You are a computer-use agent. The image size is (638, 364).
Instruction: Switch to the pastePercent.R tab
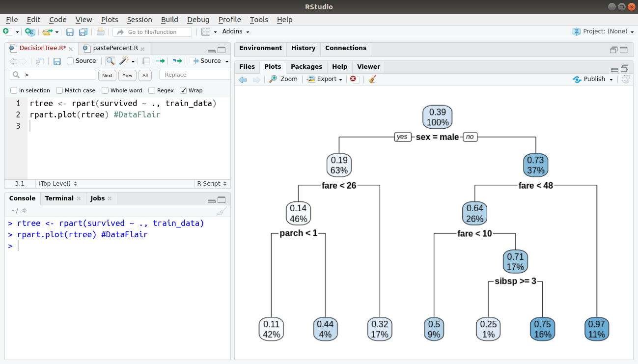[x=115, y=48]
